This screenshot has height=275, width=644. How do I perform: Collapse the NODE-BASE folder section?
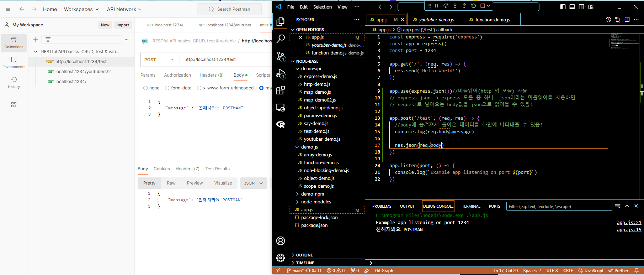pos(293,61)
